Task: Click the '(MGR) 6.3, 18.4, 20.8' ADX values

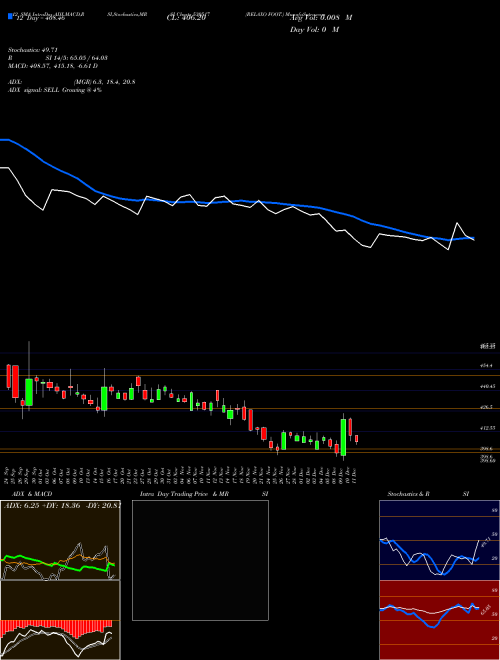Action: point(104,82)
